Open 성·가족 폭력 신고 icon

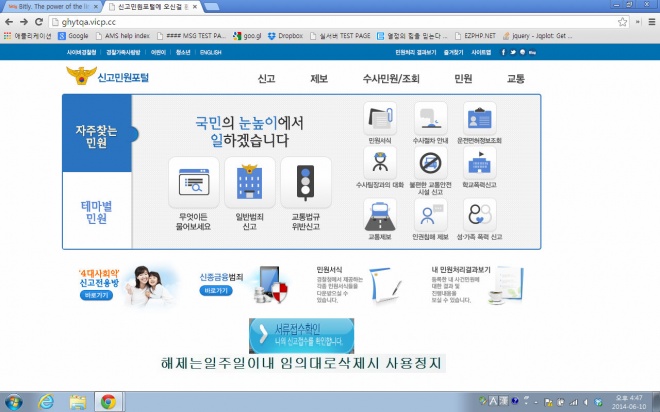pos(478,215)
